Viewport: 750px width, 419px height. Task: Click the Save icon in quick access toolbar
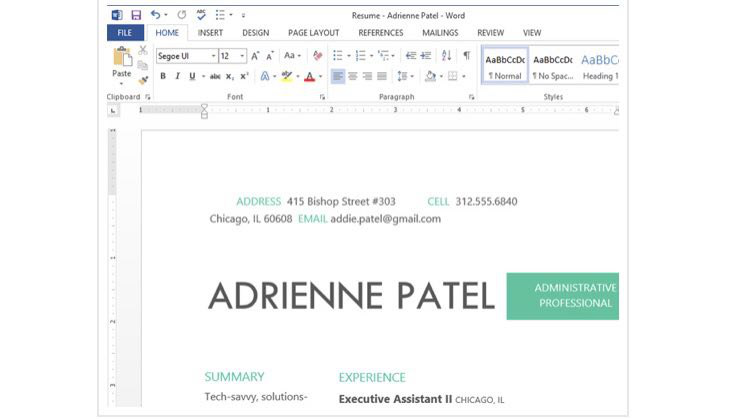point(135,15)
